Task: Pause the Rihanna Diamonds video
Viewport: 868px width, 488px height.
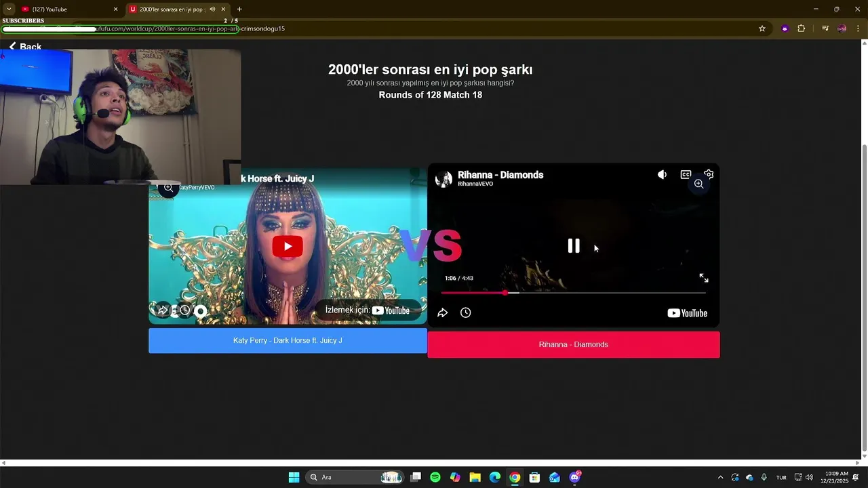Action: 574,246
